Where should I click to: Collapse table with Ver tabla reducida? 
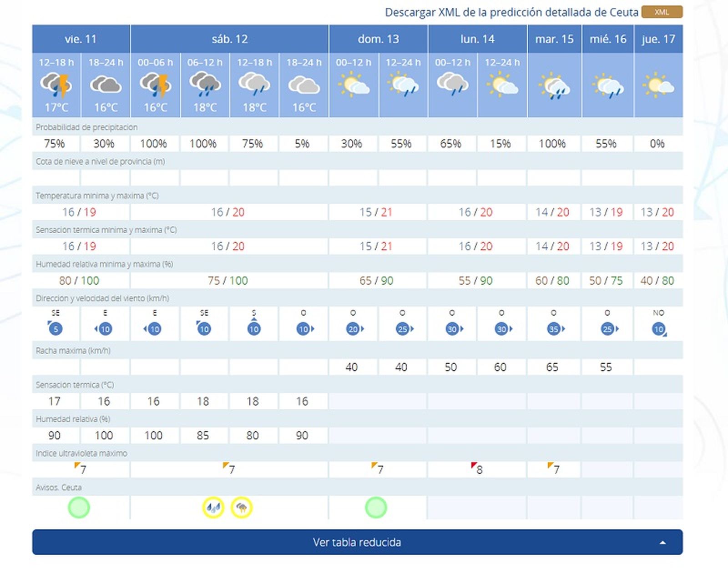click(357, 542)
